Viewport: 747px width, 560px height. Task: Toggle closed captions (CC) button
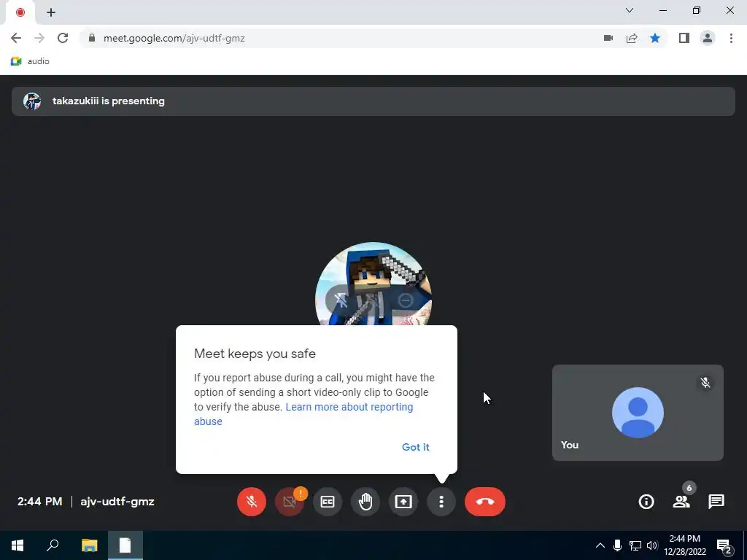(328, 502)
